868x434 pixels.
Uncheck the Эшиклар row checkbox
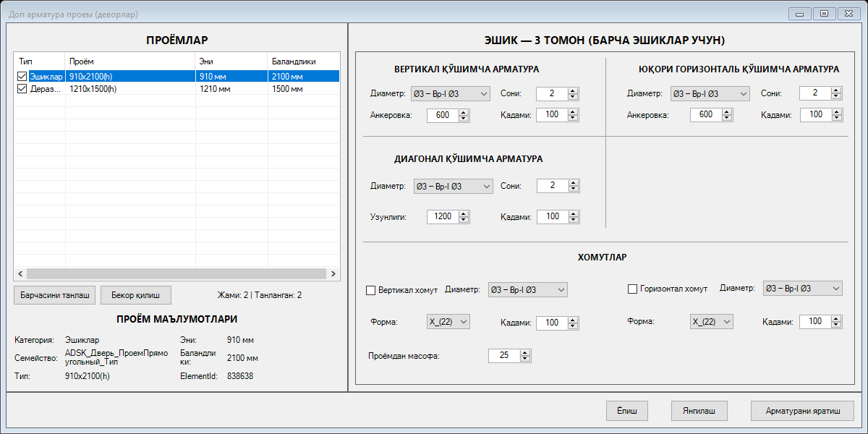point(22,76)
